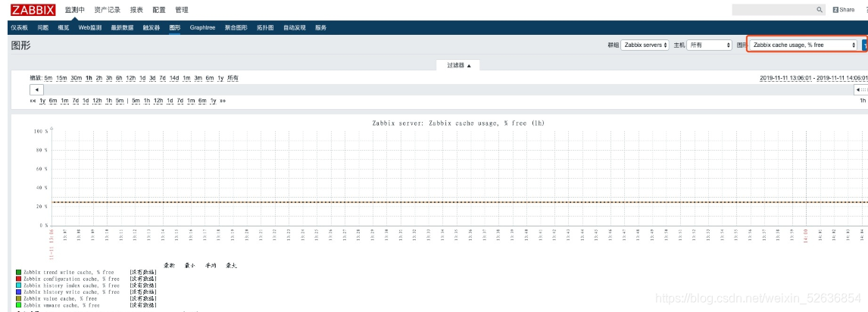Go to the 服务 submenu page
868x312 pixels.
(x=321, y=28)
